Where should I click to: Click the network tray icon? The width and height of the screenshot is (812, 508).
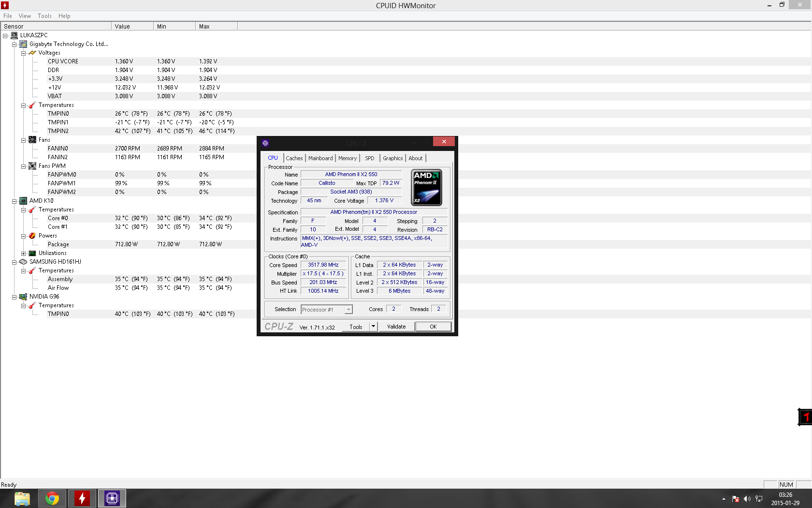point(759,499)
